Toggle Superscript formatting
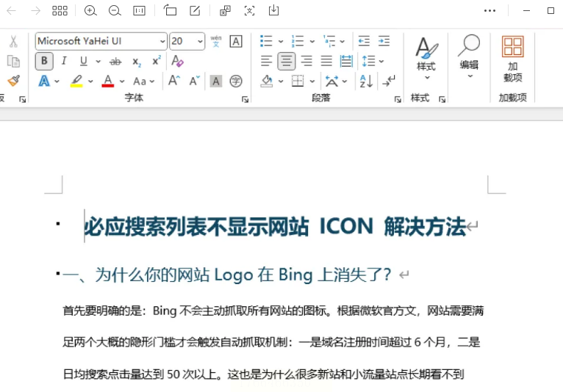 point(157,60)
